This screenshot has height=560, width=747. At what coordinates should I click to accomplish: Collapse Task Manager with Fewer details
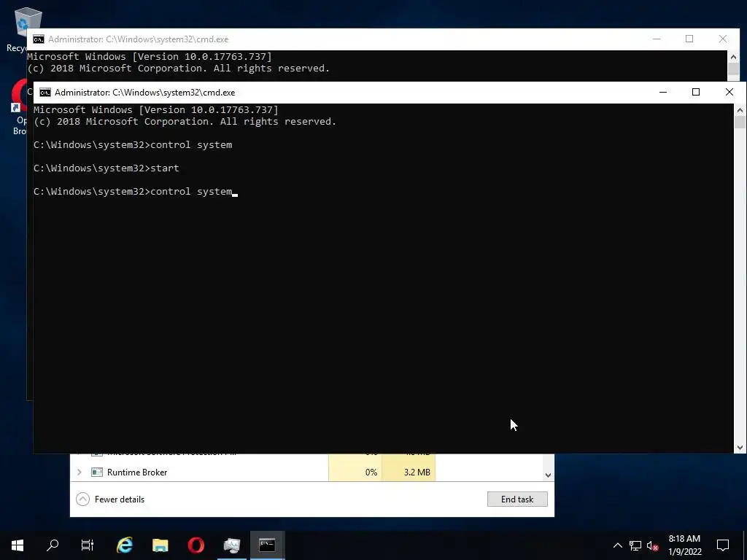[110, 499]
